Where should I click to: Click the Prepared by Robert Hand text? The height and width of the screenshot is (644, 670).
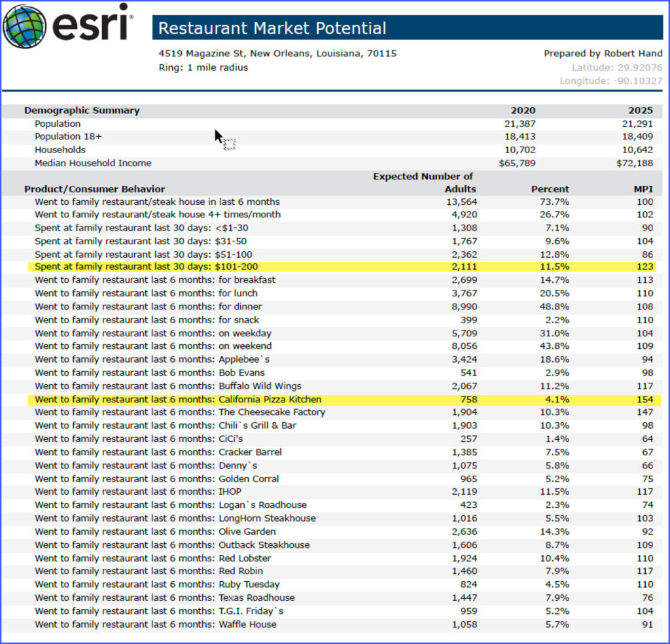[603, 54]
